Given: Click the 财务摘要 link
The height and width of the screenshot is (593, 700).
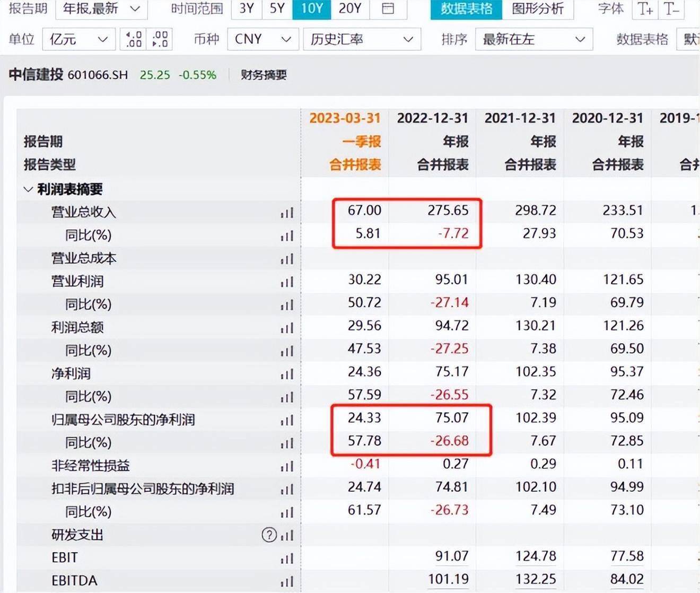Looking at the screenshot, I should coord(264,75).
